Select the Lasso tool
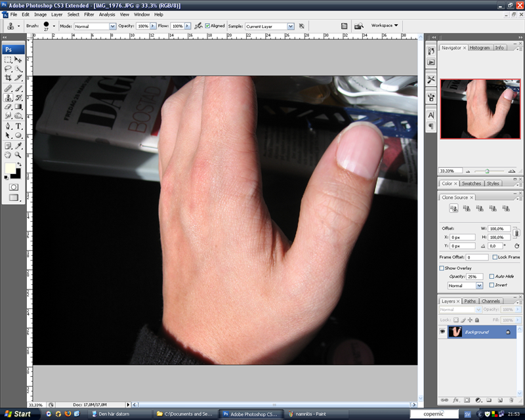525x420 pixels. tap(8, 69)
